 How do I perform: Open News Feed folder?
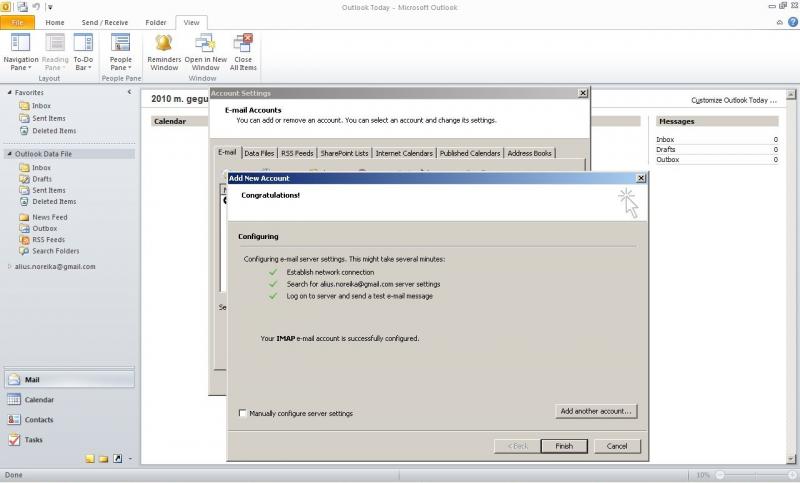(x=49, y=217)
